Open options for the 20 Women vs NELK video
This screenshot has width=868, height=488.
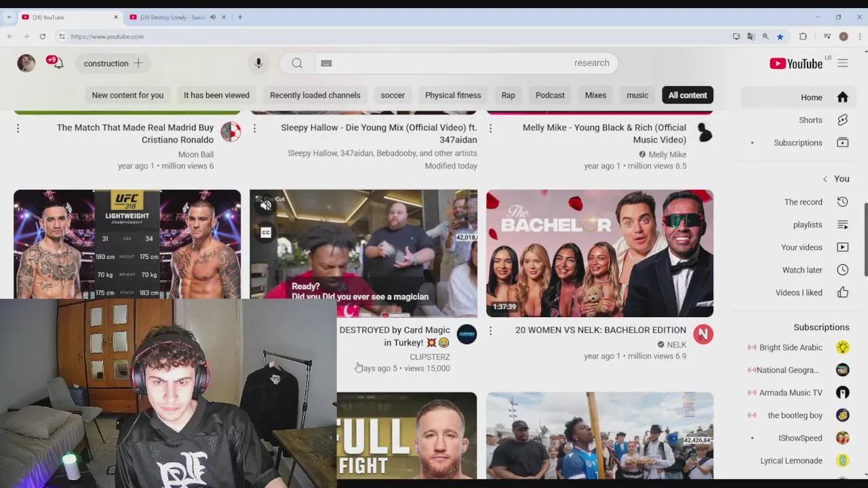(490, 331)
